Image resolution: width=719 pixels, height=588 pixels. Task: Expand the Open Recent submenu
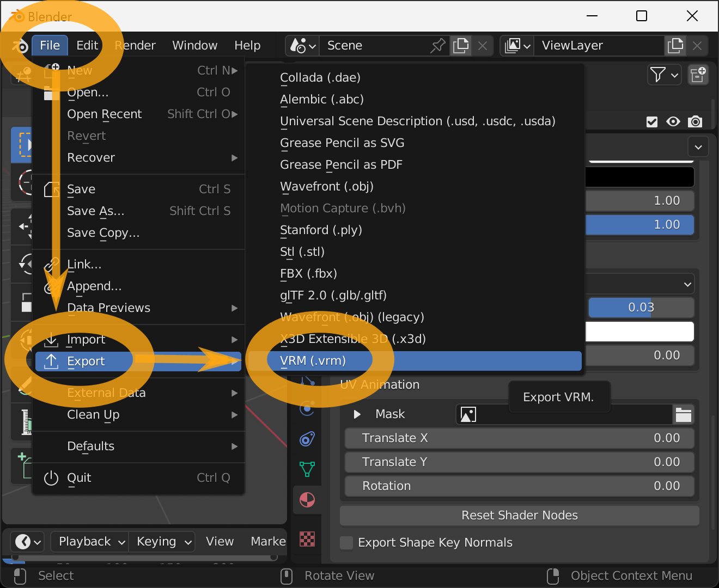(138, 114)
